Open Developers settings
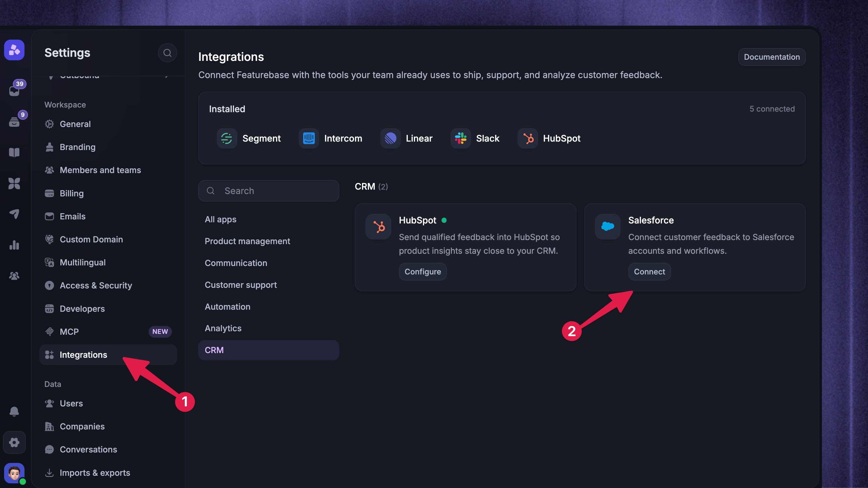This screenshot has height=488, width=868. click(x=108, y=309)
